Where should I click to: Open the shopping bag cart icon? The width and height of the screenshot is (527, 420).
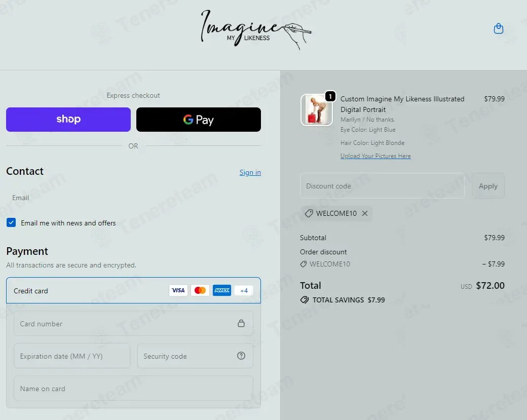pos(499,28)
